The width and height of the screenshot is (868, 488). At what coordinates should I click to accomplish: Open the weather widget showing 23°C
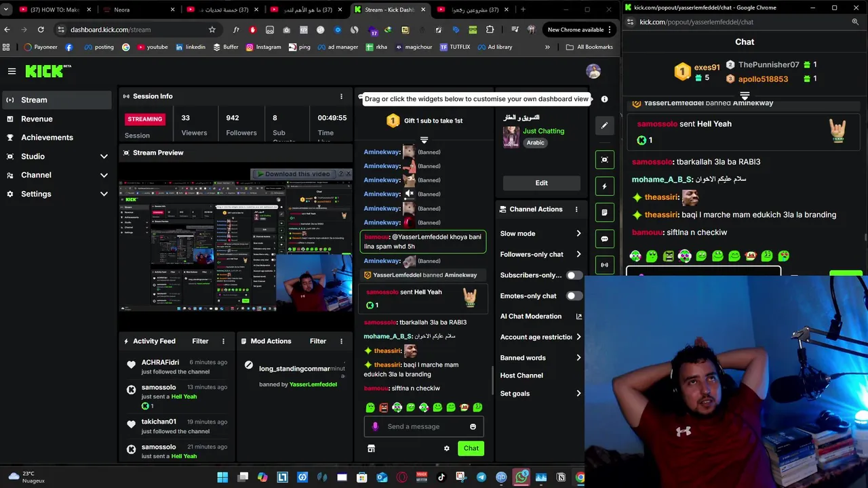pos(26,476)
